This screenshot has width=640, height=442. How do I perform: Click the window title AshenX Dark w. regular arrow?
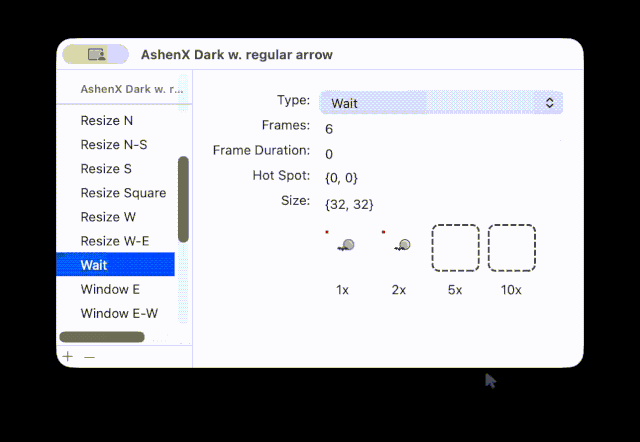[x=237, y=55]
